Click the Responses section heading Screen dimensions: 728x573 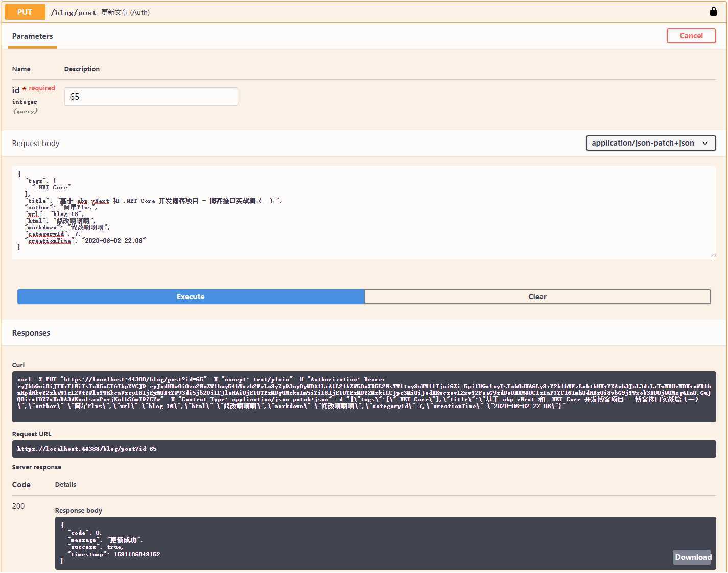click(x=31, y=333)
